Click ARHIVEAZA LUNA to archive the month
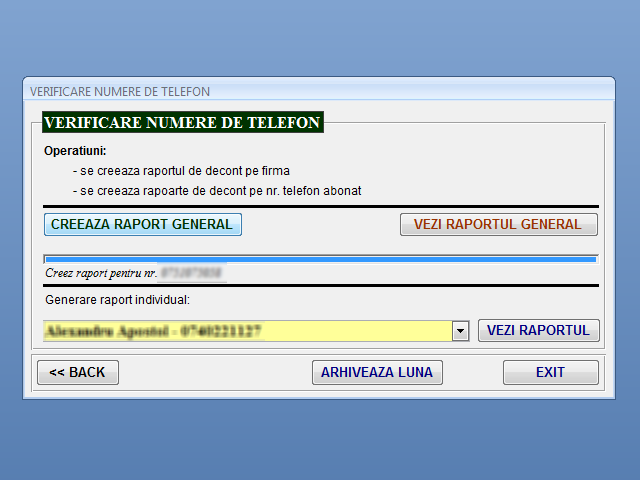The image size is (640, 480). [376, 373]
